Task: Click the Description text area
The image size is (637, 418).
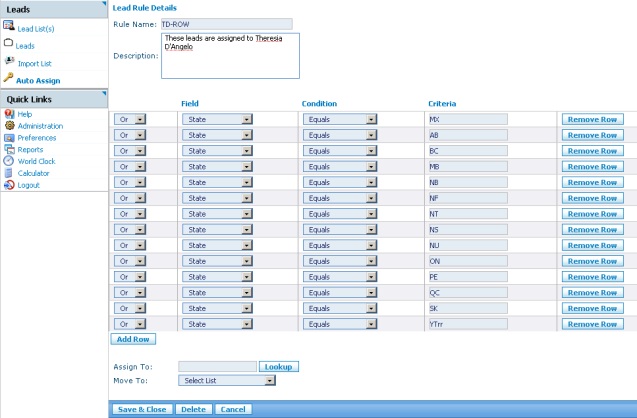Action: [x=230, y=56]
